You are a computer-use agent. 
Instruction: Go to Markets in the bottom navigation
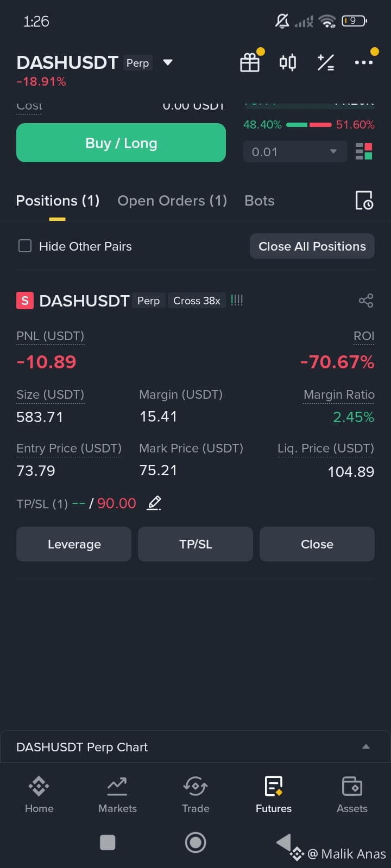coord(117,795)
